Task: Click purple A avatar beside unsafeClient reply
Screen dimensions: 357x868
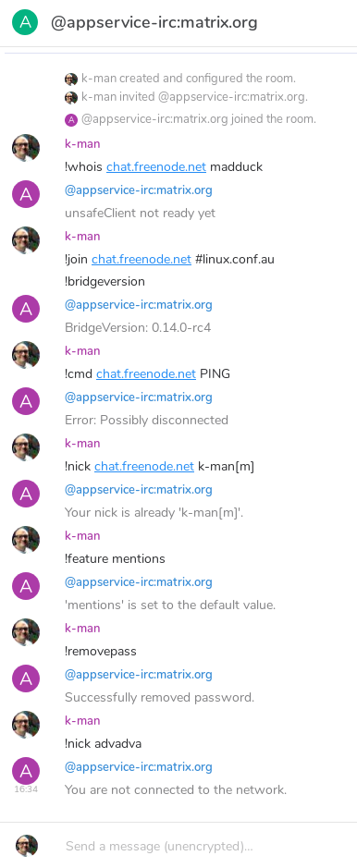Action: (x=26, y=194)
